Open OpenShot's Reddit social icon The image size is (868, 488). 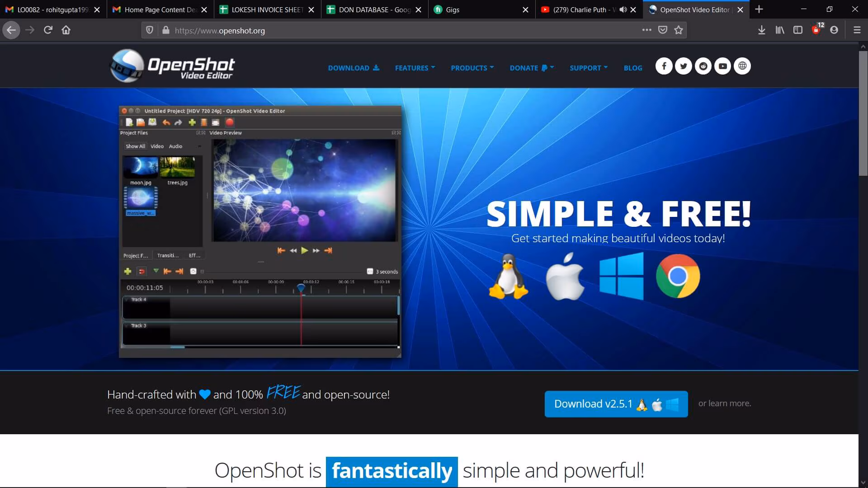click(x=703, y=66)
